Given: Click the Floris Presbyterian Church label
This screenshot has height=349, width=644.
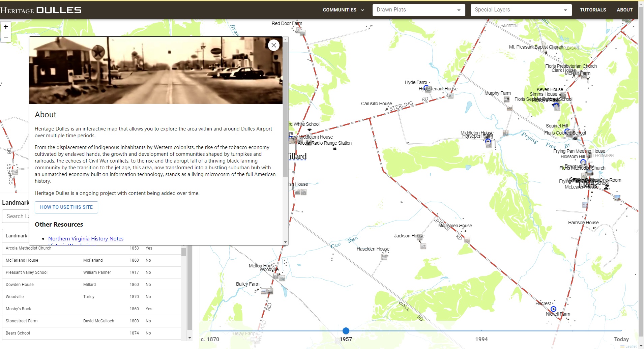Looking at the screenshot, I should click(x=571, y=66).
